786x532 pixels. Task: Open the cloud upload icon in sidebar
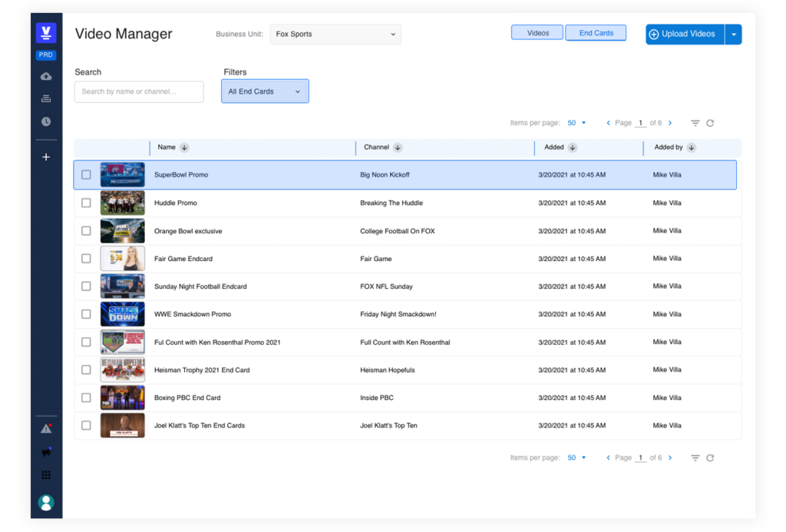(46, 76)
